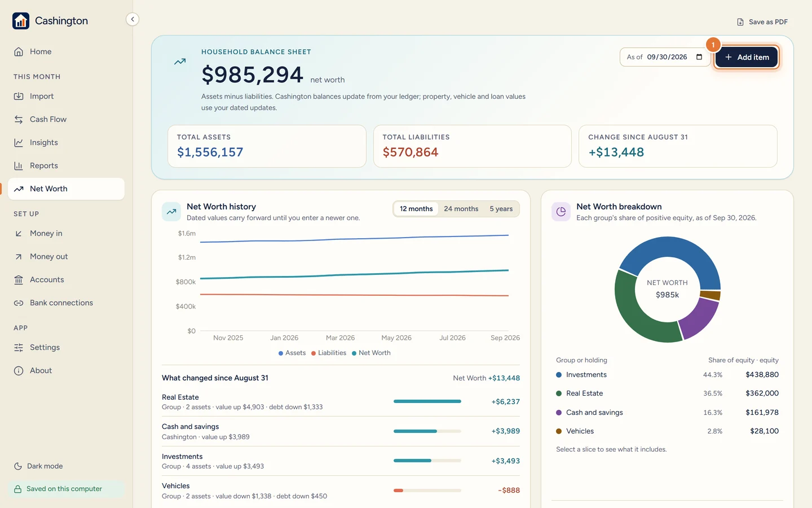Click the Vehicles color dot in breakdown
Viewport: 812px width, 508px height.
coord(559,431)
